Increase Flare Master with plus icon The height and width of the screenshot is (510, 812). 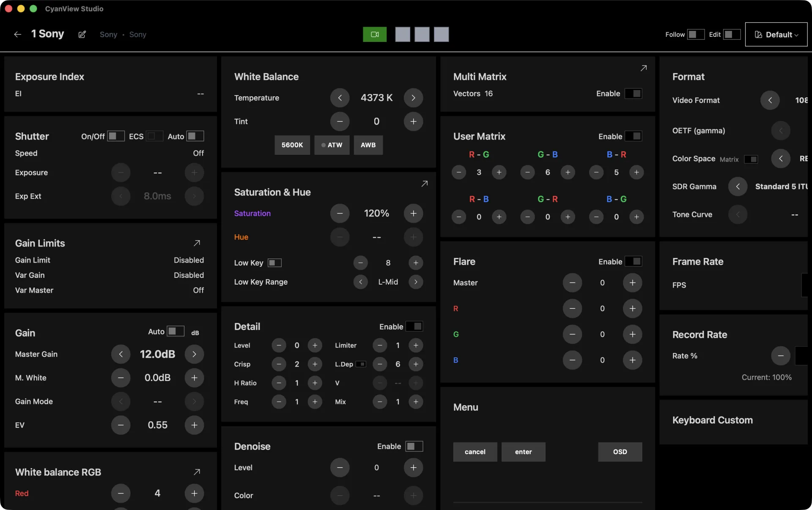(632, 282)
